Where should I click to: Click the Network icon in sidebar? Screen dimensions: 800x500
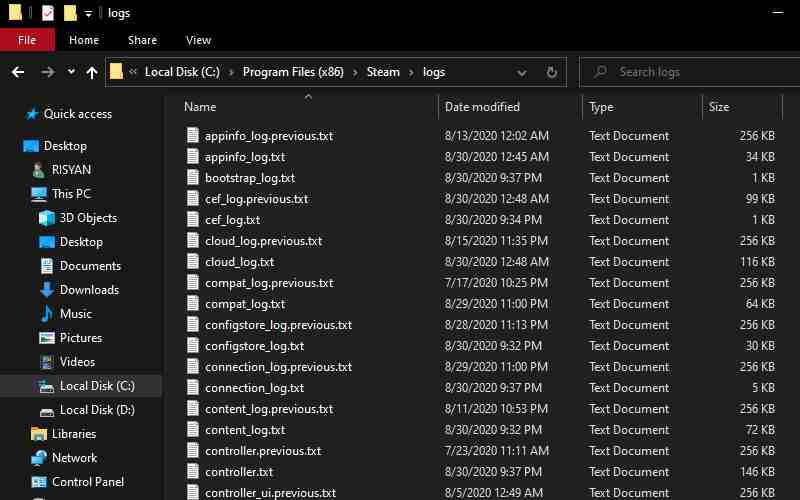pos(39,458)
